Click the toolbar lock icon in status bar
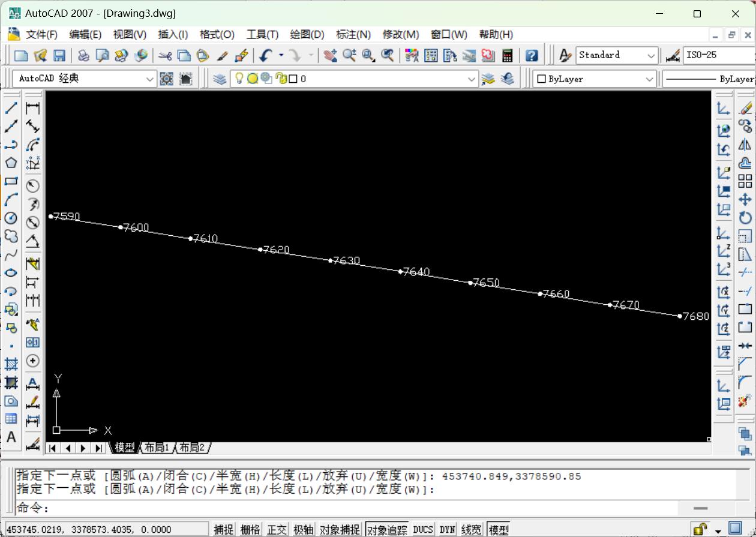Image resolution: width=756 pixels, height=537 pixels. (700, 529)
